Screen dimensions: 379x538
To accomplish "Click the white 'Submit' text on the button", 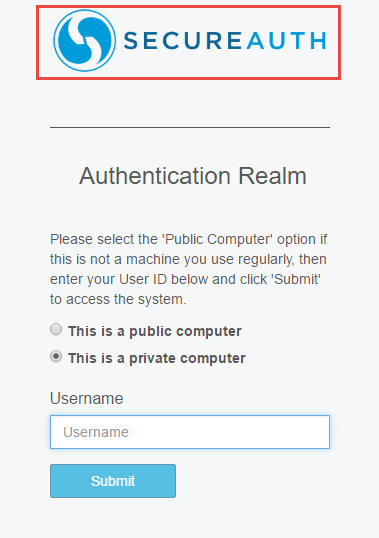I will pos(113,481).
